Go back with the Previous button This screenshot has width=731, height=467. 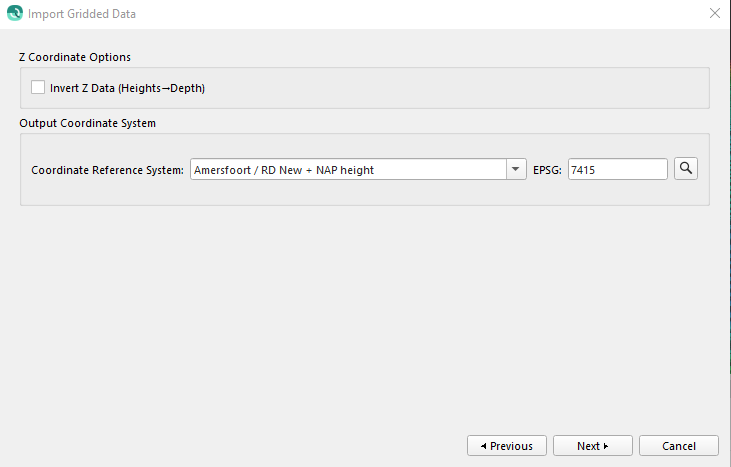[507, 446]
